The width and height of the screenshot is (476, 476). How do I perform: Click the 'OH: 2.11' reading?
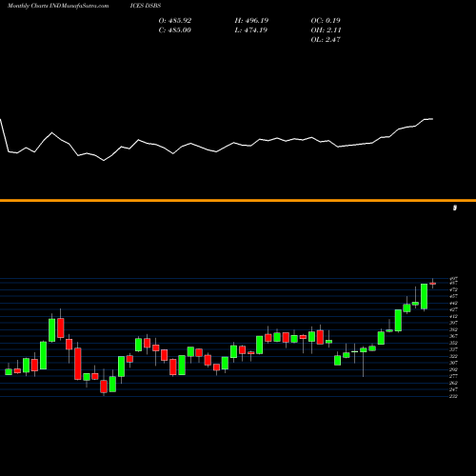pyautogui.click(x=326, y=30)
